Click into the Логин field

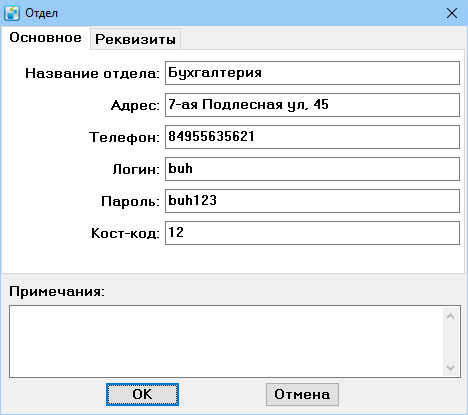click(312, 169)
